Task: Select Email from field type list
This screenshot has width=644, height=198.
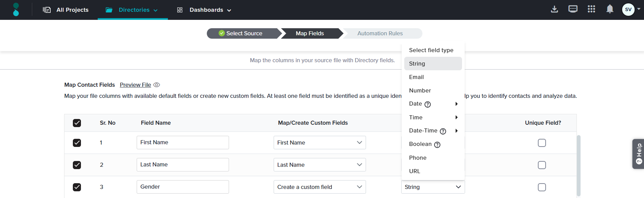Action: [x=416, y=77]
